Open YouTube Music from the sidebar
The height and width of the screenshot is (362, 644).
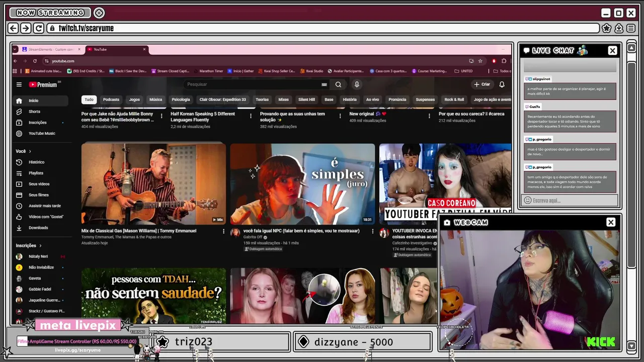[x=40, y=133]
